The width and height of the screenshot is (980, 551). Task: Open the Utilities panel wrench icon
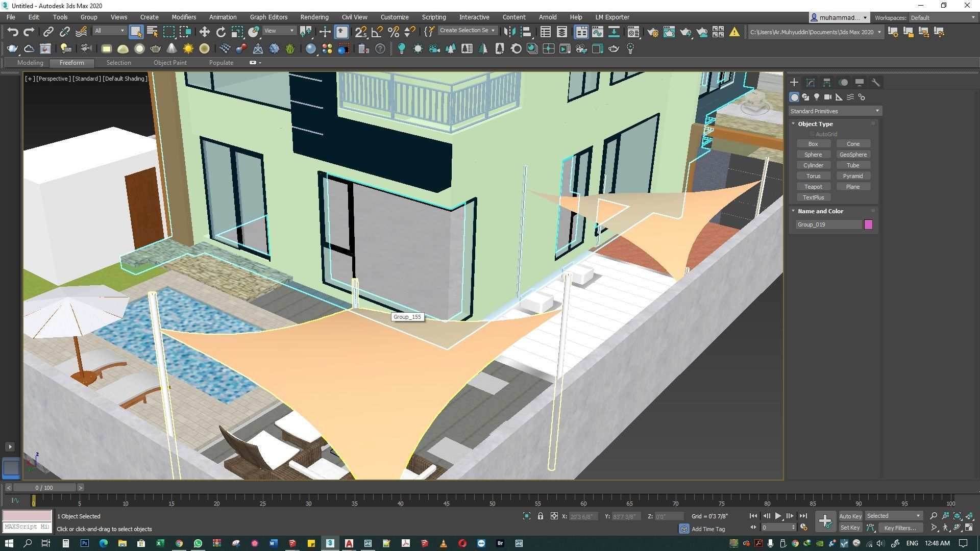click(x=875, y=83)
